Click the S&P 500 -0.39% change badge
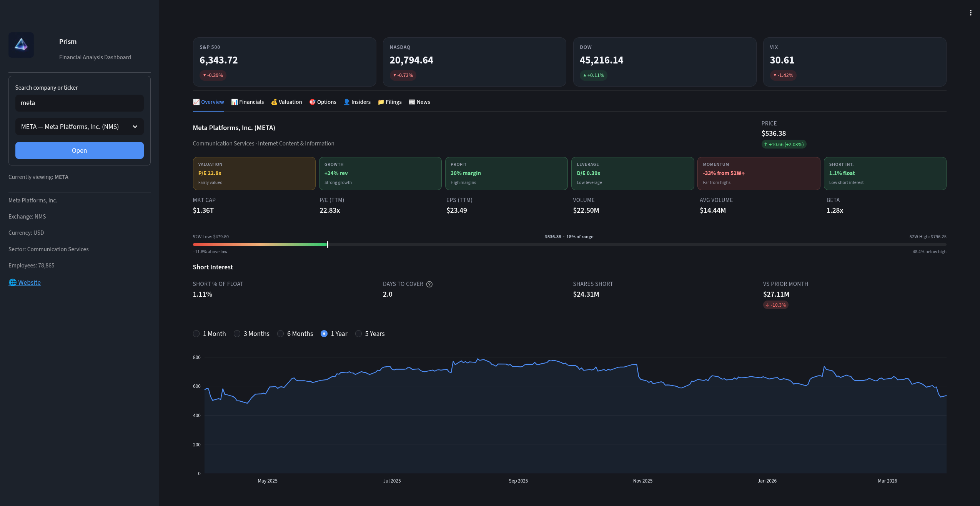The width and height of the screenshot is (980, 506). coord(213,75)
